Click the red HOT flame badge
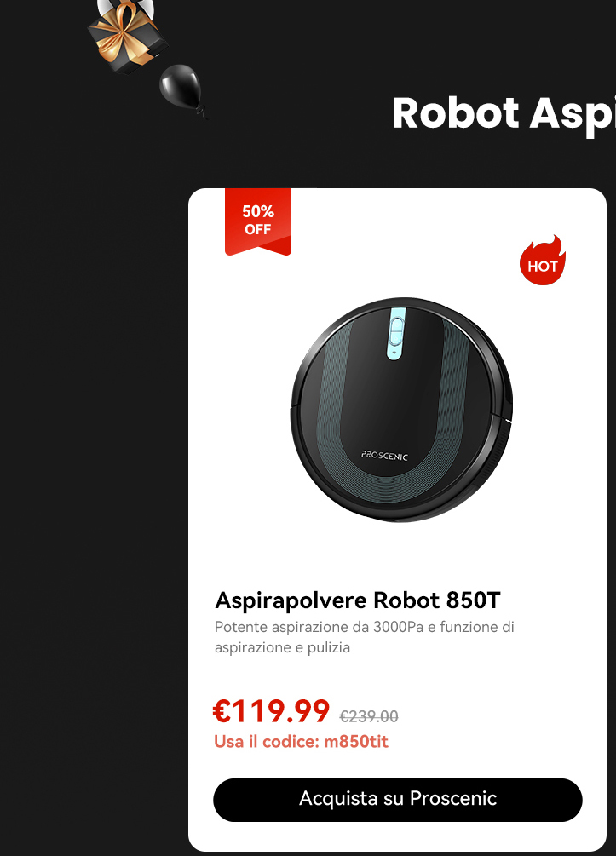 coord(542,261)
